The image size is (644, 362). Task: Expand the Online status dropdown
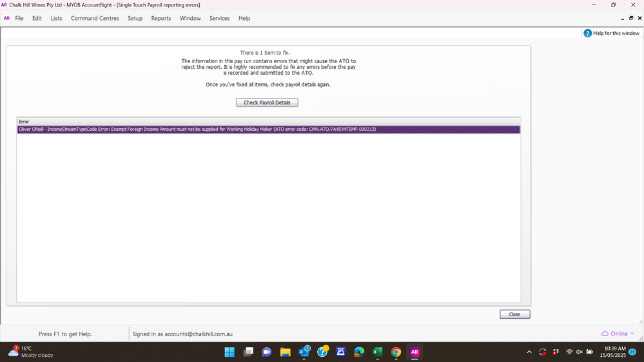pos(618,334)
